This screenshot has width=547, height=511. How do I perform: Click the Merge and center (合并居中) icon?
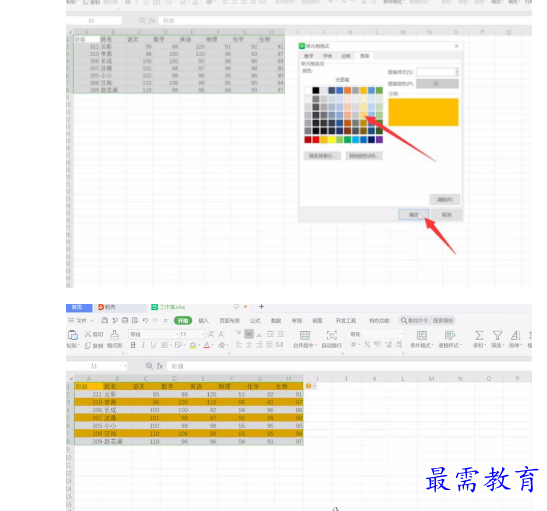(x=305, y=336)
